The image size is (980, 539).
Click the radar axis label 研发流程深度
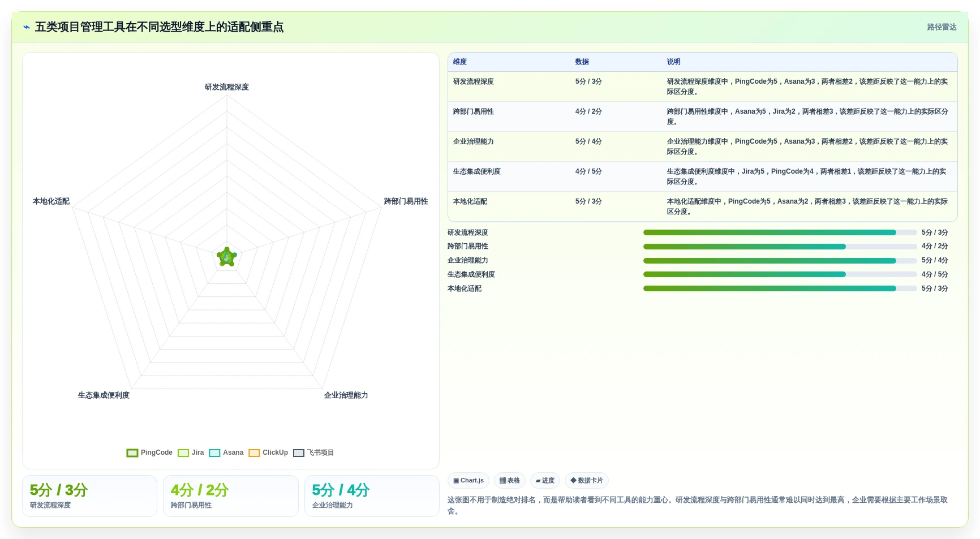pos(227,87)
